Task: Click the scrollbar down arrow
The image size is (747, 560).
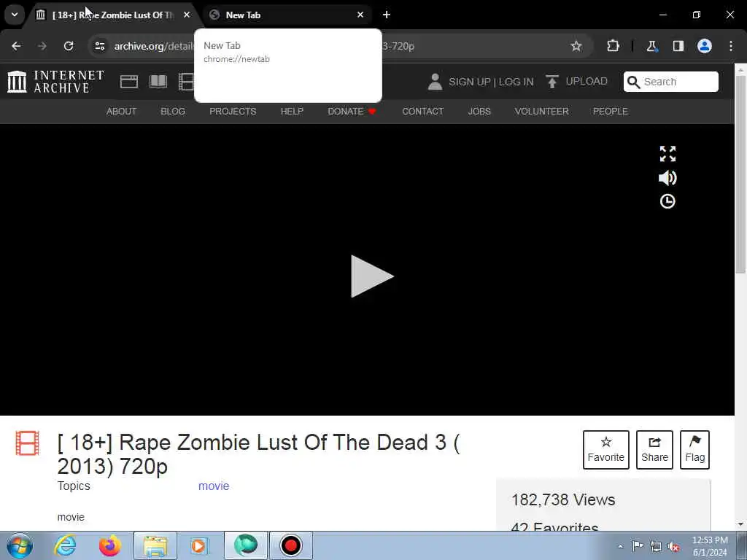Action: click(x=740, y=524)
